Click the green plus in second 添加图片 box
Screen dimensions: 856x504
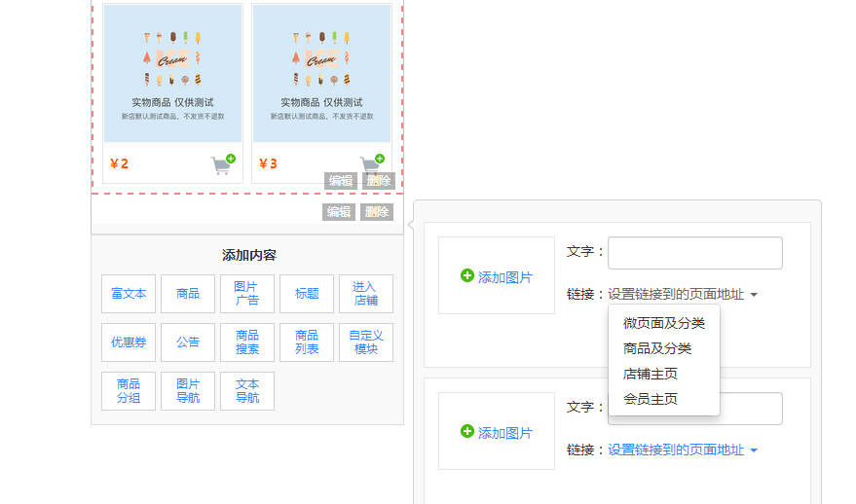[467, 432]
